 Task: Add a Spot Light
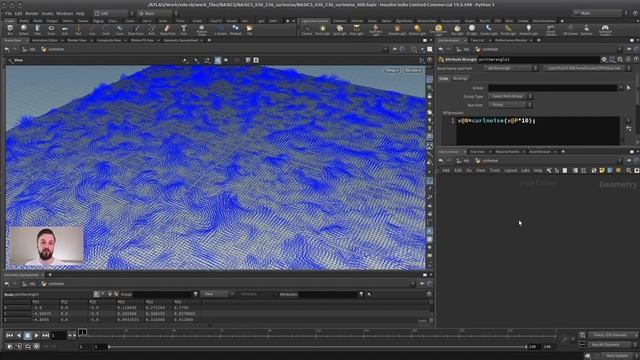[340, 29]
